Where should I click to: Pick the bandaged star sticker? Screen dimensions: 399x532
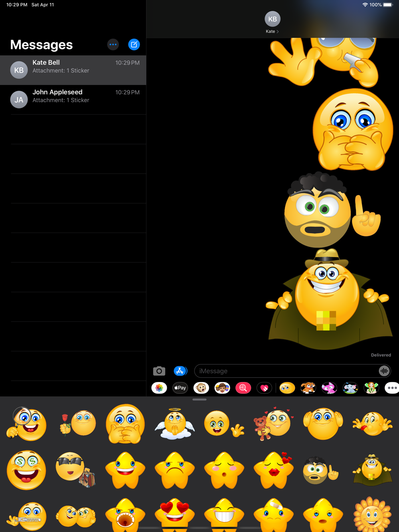[x=274, y=515]
